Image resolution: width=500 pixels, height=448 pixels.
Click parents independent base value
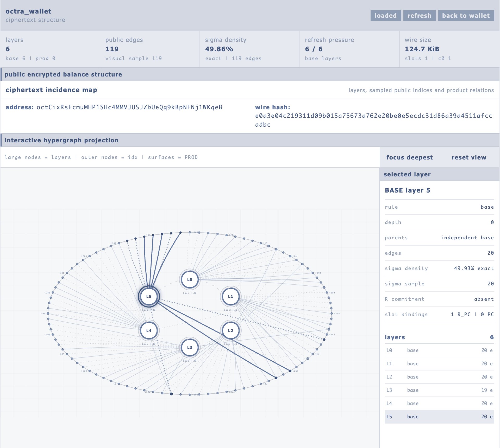point(467,238)
